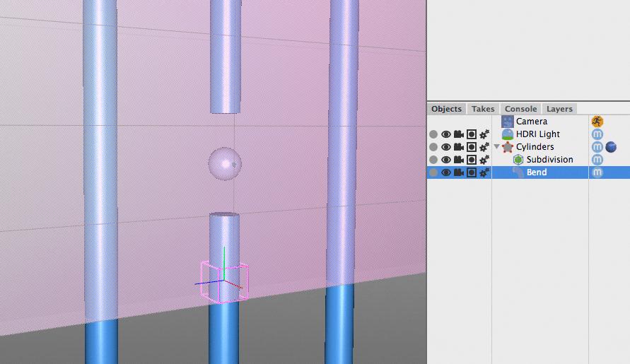This screenshot has width=630, height=364.
Task: Click the Bend deformer icon
Action: coord(518,172)
